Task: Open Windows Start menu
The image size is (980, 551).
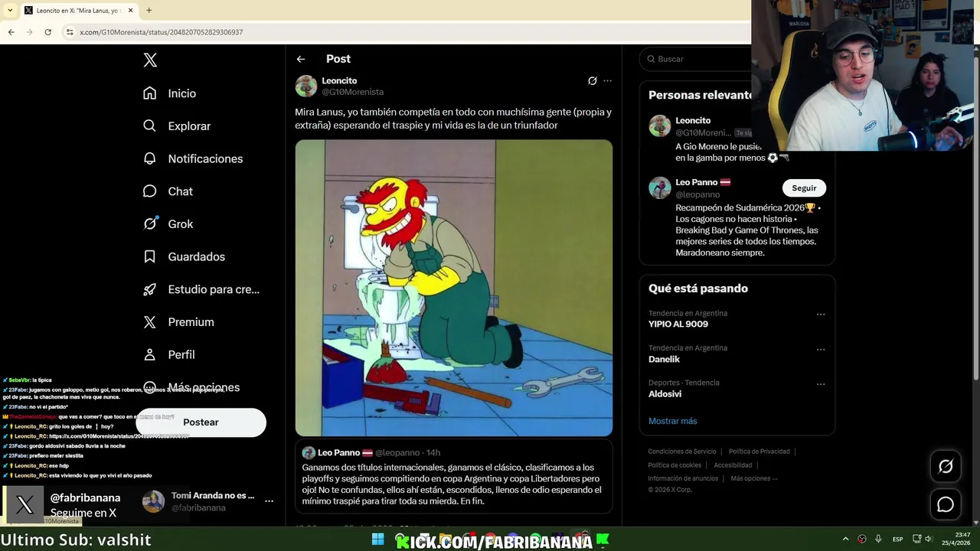Action: pos(378,540)
